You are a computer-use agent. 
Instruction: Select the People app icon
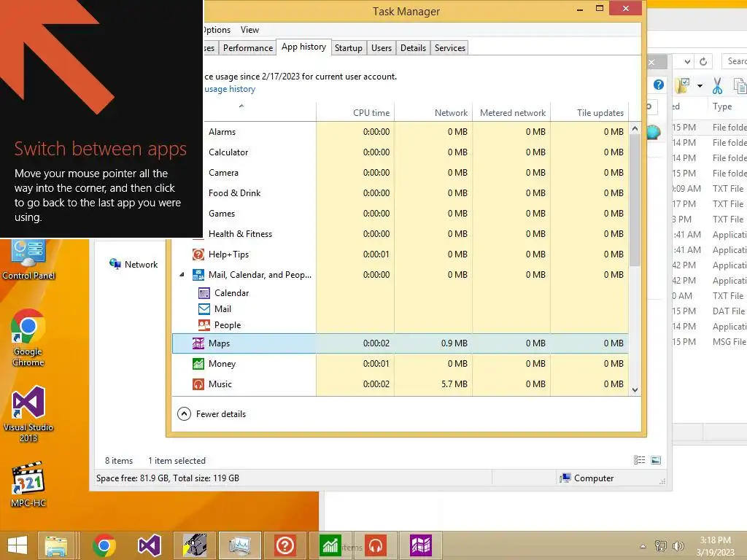point(204,325)
